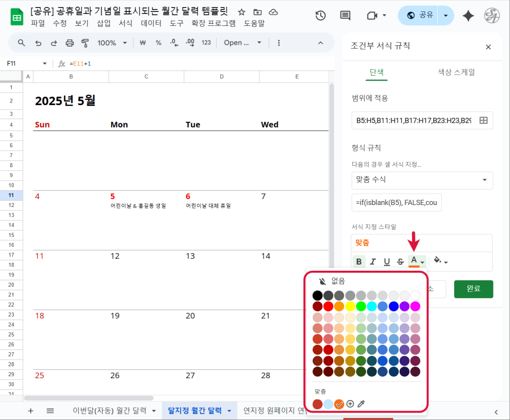
Task: Open the 100% zoom dropdown
Action: pyautogui.click(x=112, y=43)
